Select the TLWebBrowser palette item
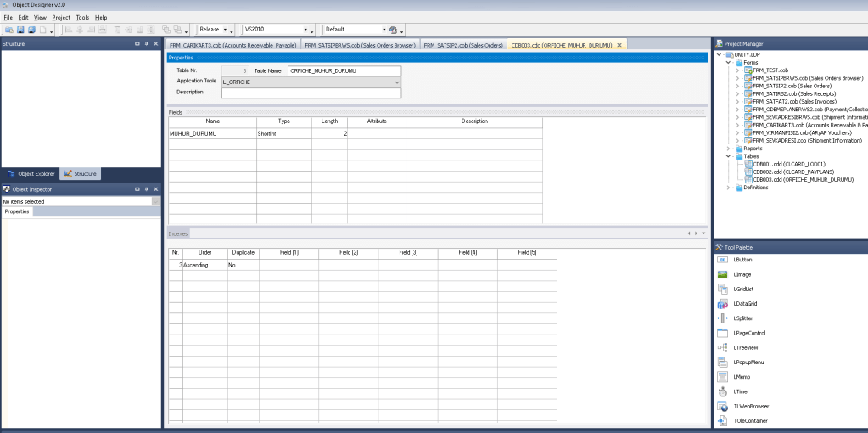The width and height of the screenshot is (868, 433). (750, 406)
